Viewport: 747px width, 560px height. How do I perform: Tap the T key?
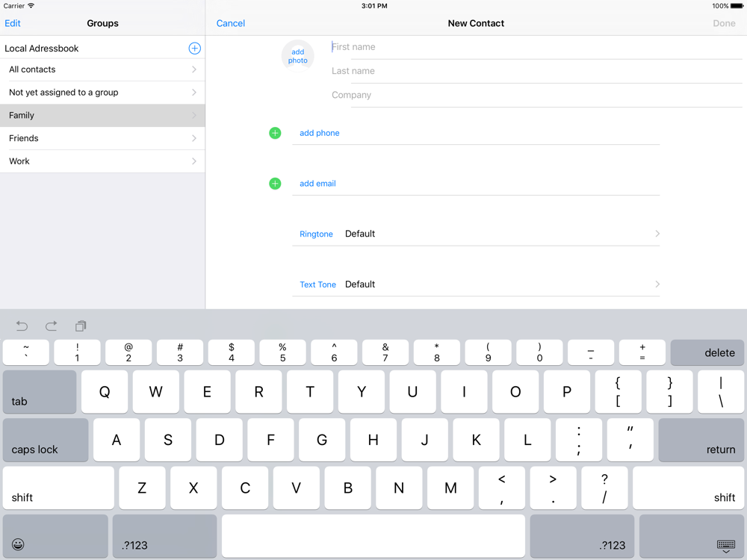(310, 391)
